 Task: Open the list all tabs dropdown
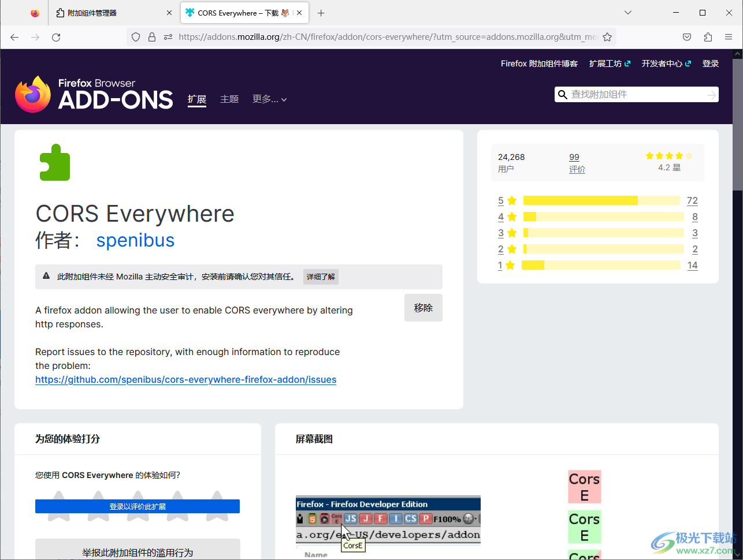coord(628,13)
